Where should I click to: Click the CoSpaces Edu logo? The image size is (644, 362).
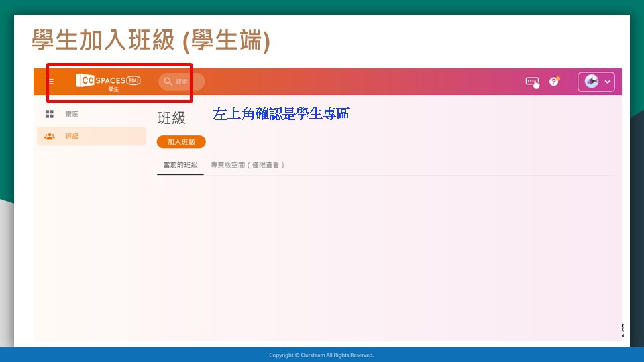point(108,80)
